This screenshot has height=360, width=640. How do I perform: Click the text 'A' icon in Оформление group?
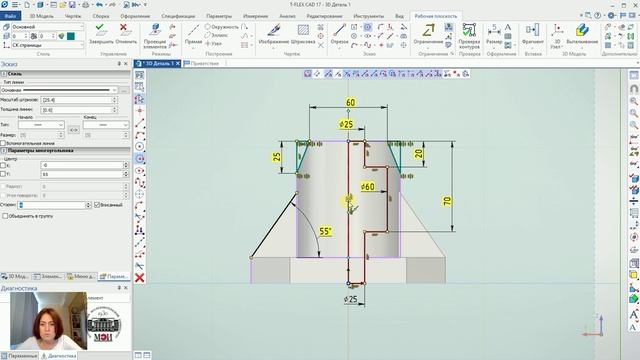[507, 27]
